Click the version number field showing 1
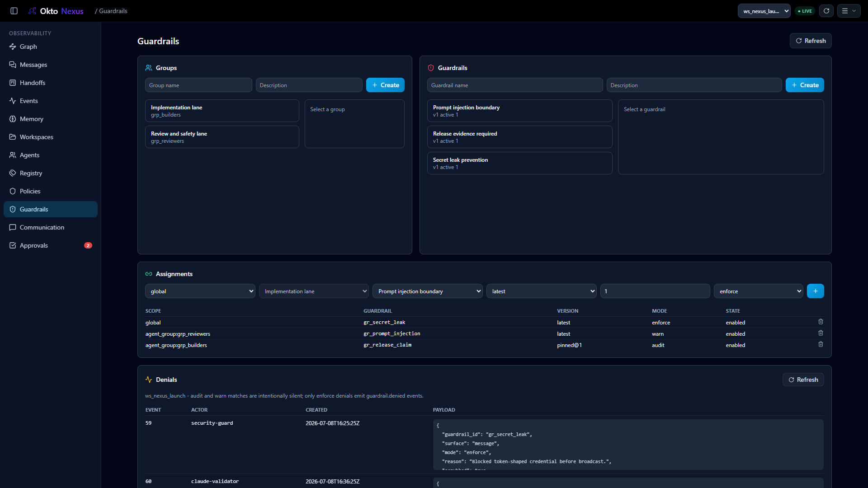This screenshot has height=488, width=868. coord(655,291)
